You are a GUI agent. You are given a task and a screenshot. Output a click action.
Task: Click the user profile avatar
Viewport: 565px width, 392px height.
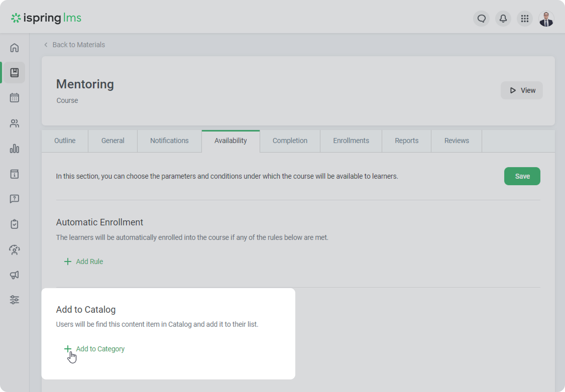point(546,19)
